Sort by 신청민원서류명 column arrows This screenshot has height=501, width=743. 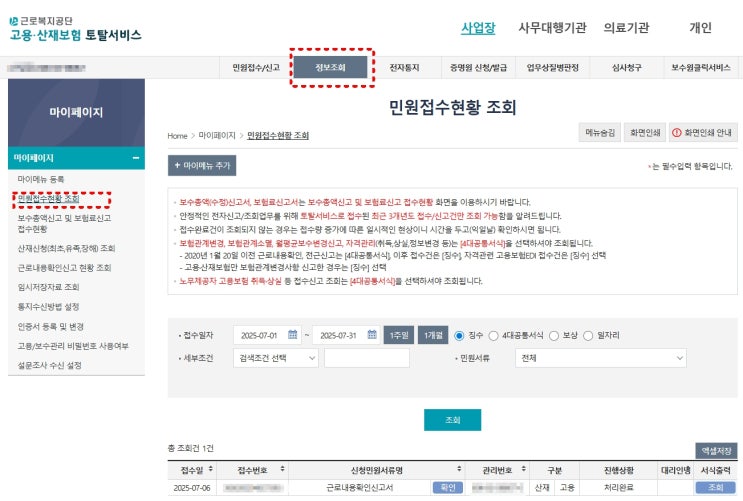click(459, 469)
